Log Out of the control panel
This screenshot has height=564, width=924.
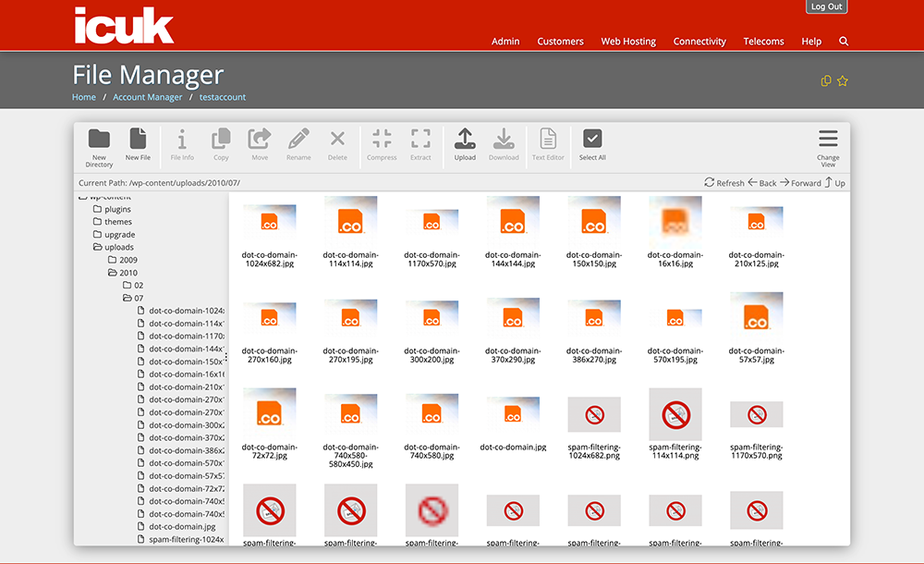click(826, 6)
